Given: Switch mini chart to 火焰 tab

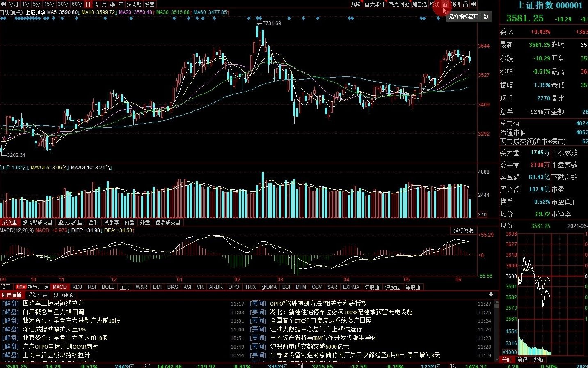Looking at the screenshot, I should click(x=538, y=359).
